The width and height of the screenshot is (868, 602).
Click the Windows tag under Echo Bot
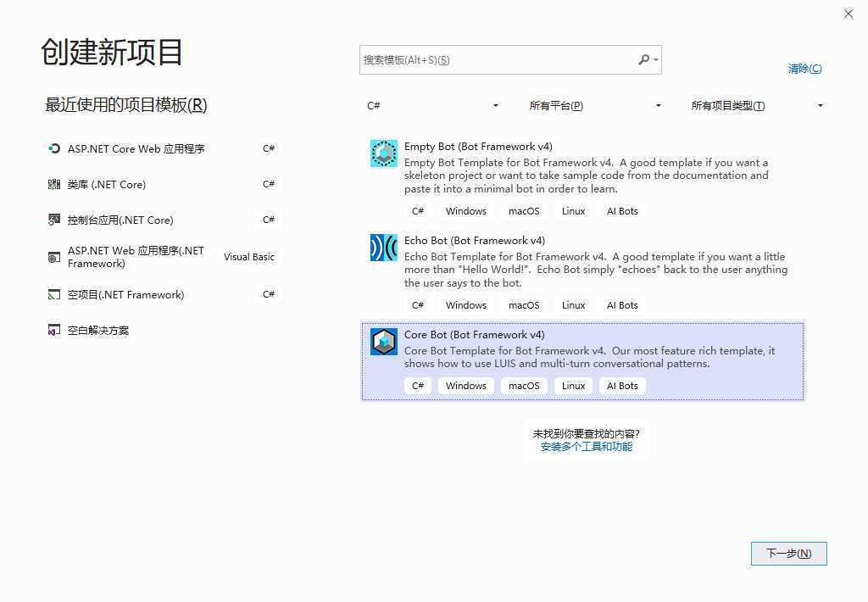tap(466, 305)
